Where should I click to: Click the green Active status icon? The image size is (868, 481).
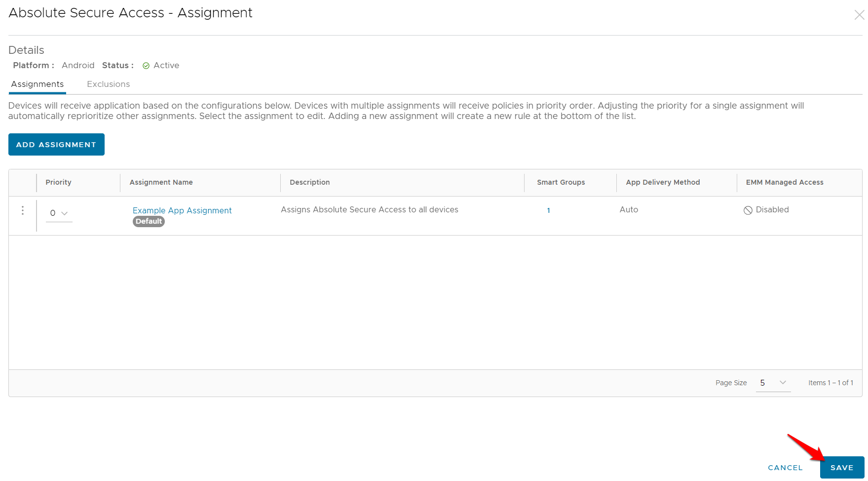coord(146,66)
